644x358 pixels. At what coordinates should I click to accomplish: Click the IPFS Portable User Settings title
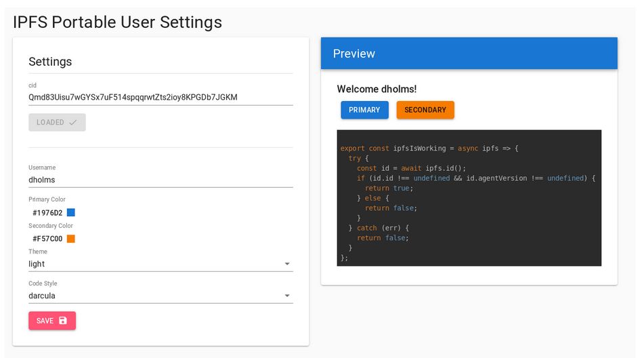tap(117, 22)
